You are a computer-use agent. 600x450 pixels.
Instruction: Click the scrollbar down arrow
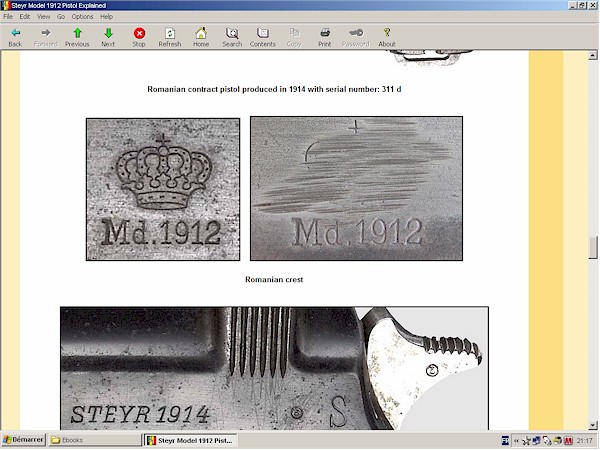pyautogui.click(x=593, y=425)
